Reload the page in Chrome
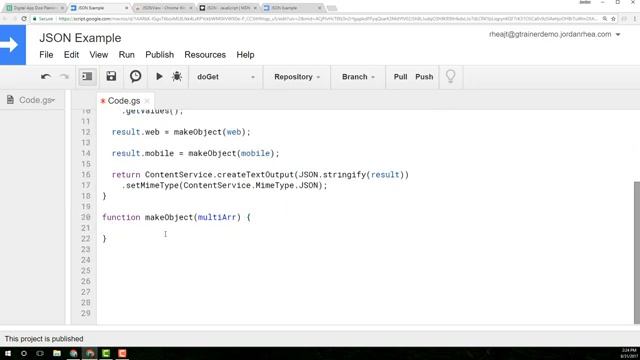Image resolution: width=640 pixels, height=360 pixels. (x=24, y=19)
